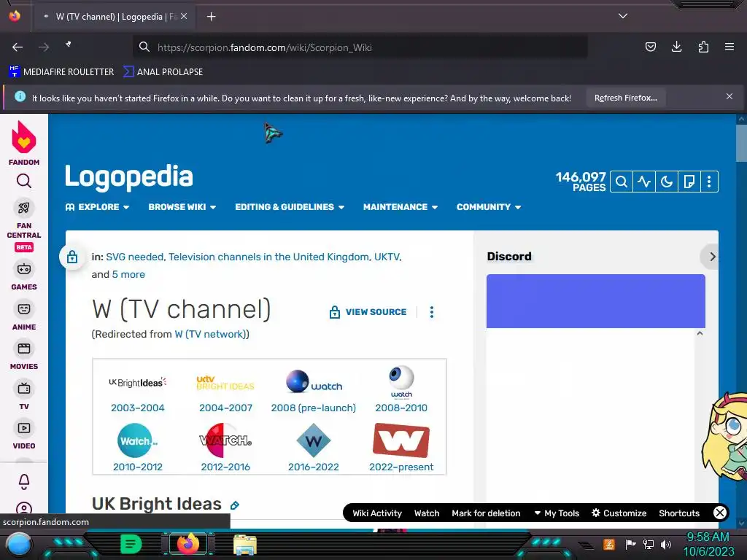Open Customize toolbar option
The height and width of the screenshot is (560, 747).
coord(619,513)
